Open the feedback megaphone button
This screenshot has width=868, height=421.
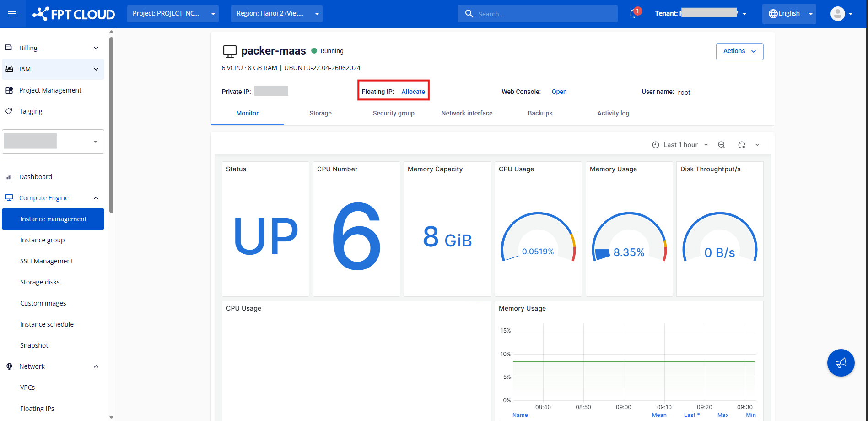841,363
